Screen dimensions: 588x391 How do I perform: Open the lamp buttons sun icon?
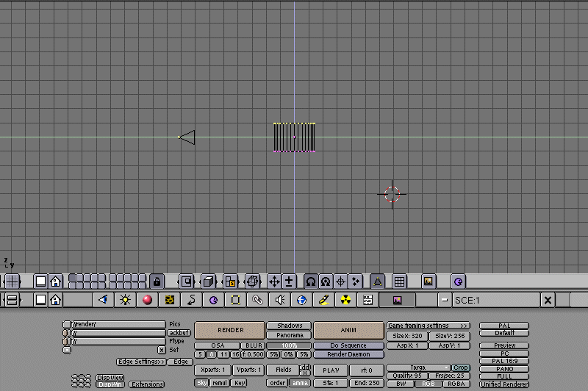125,300
